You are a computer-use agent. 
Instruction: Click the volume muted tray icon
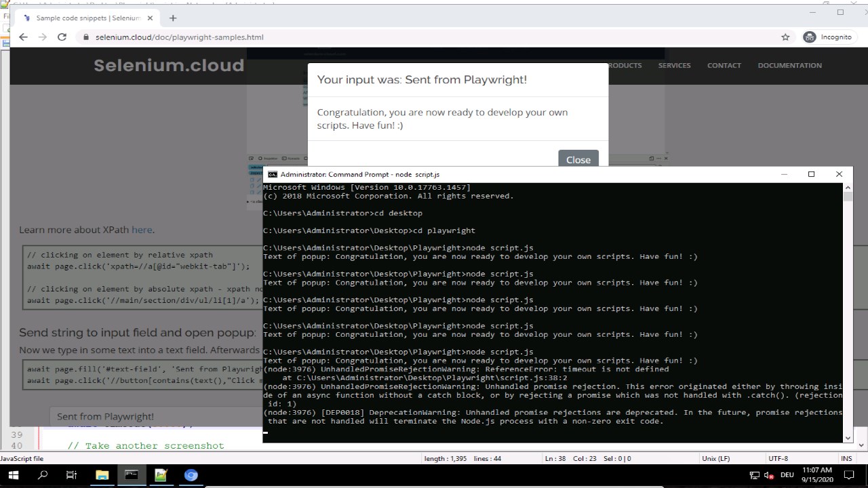tap(769, 475)
